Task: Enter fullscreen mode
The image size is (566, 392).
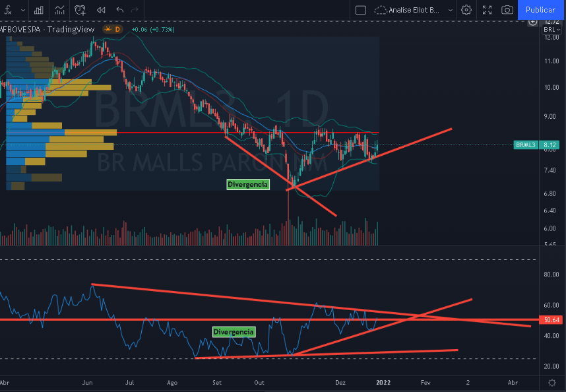Action: point(487,10)
